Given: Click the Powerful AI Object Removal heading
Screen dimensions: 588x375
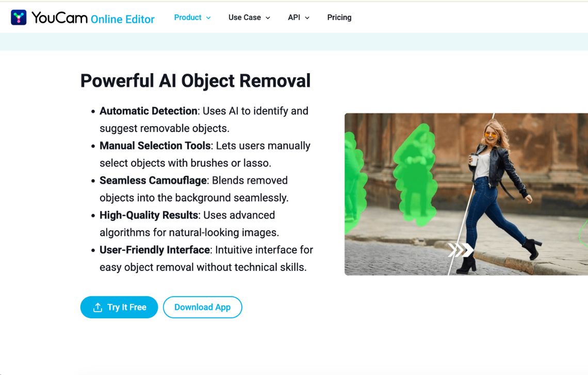Looking at the screenshot, I should (x=195, y=80).
